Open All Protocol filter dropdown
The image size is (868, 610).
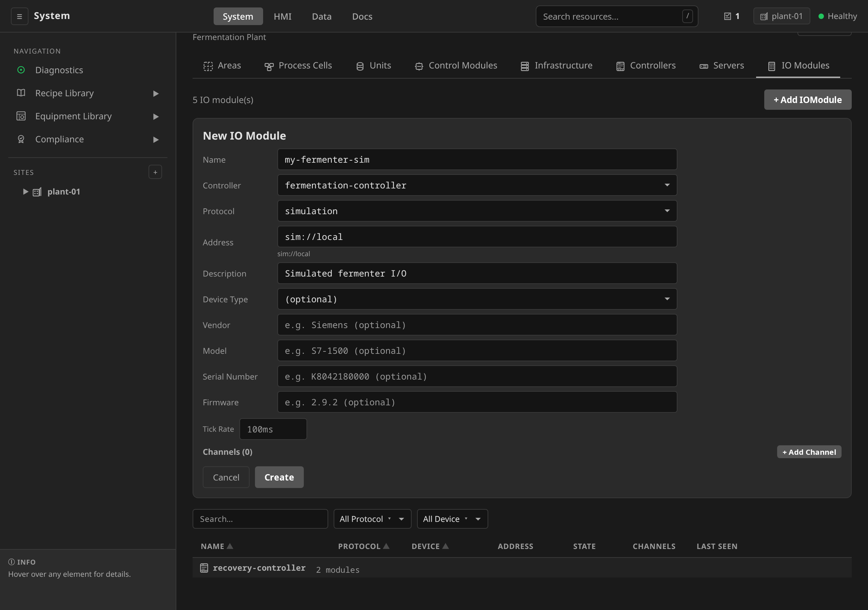372,519
